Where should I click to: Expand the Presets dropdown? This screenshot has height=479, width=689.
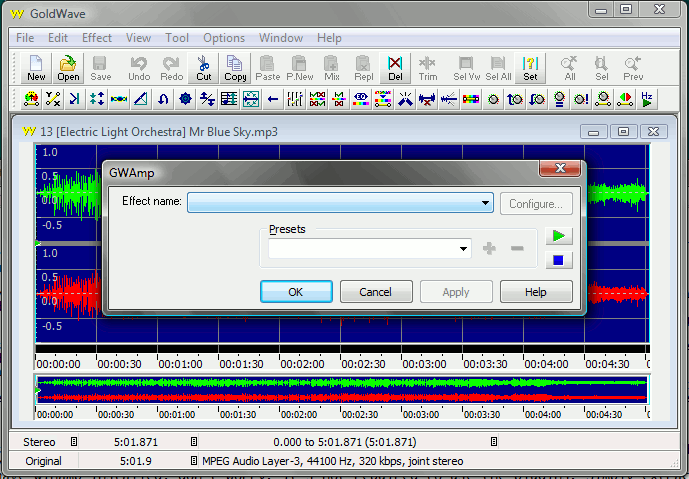(x=463, y=249)
